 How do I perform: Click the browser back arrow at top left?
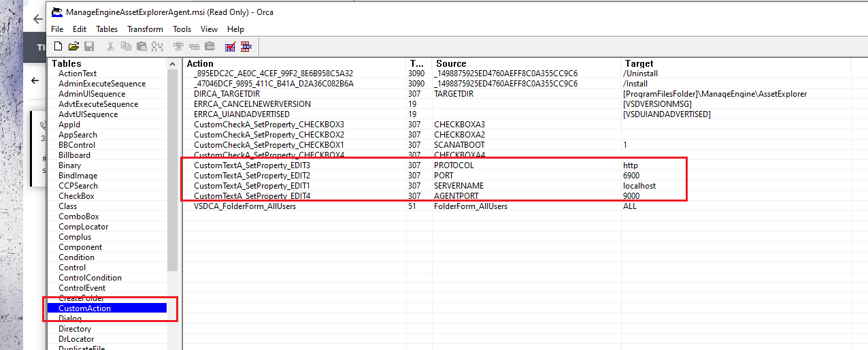click(37, 19)
